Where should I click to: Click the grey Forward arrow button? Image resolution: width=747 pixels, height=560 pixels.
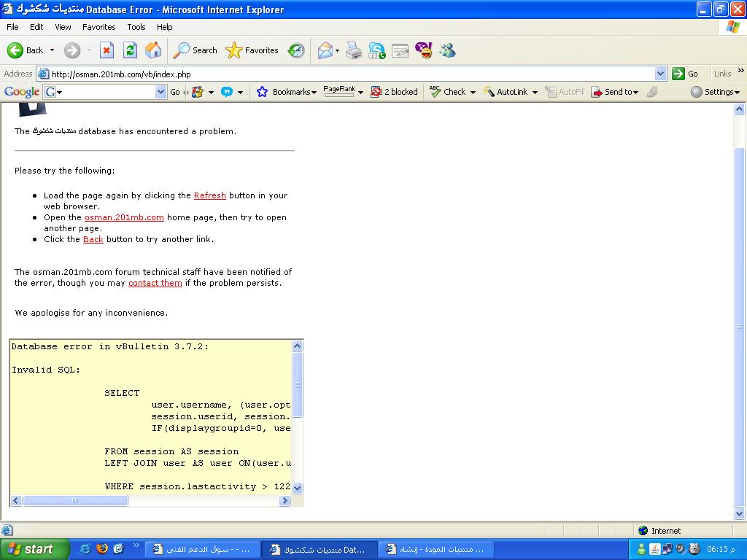[x=72, y=50]
